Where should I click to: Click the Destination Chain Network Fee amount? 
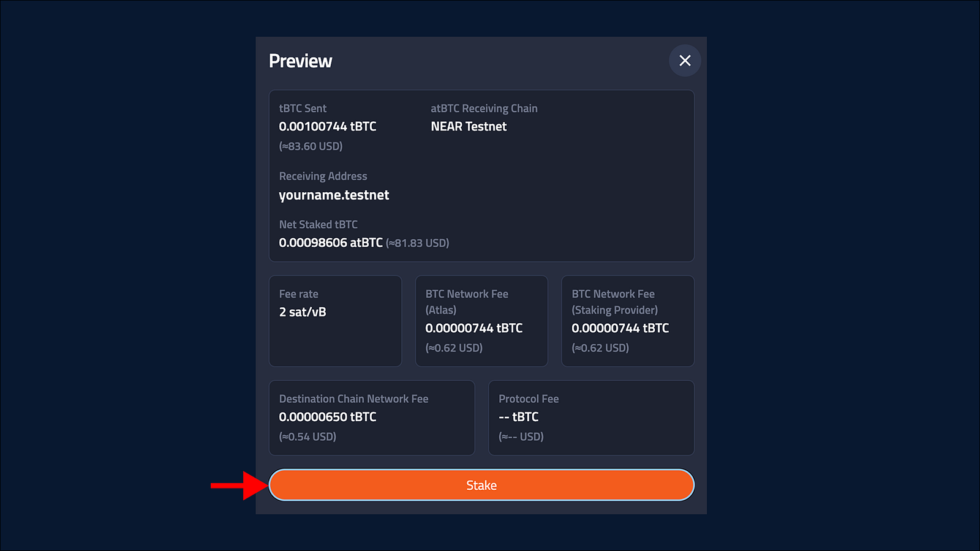pyautogui.click(x=328, y=417)
